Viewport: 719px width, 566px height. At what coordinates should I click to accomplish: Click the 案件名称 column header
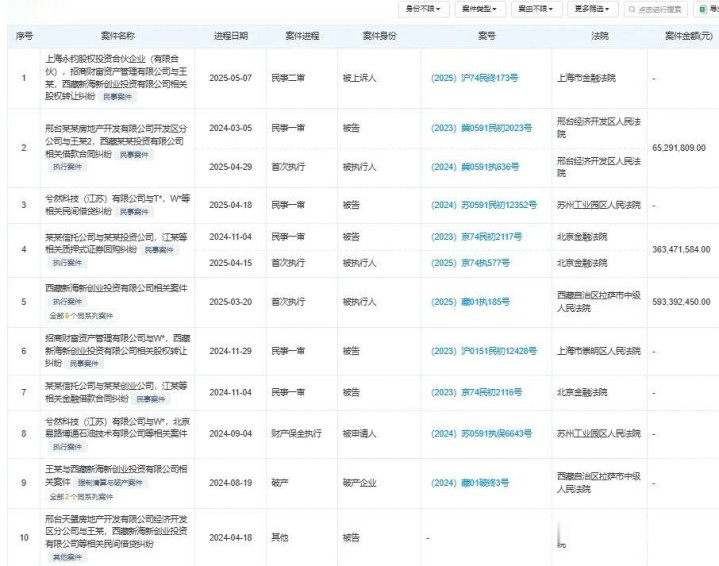[x=118, y=36]
